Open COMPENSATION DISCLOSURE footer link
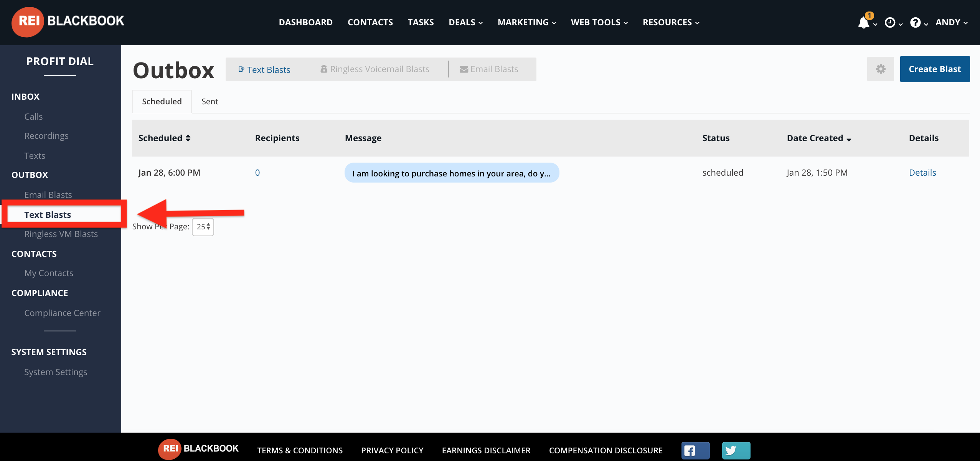This screenshot has height=461, width=980. tap(606, 450)
